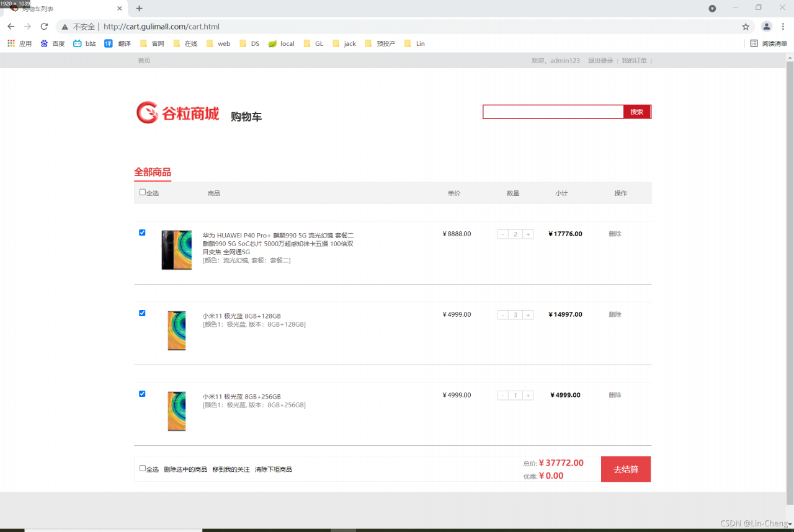Viewport: 794px width, 532px height.
Task: Open the 小米11 极光蓝 8GB+256GB title
Action: [x=241, y=397]
